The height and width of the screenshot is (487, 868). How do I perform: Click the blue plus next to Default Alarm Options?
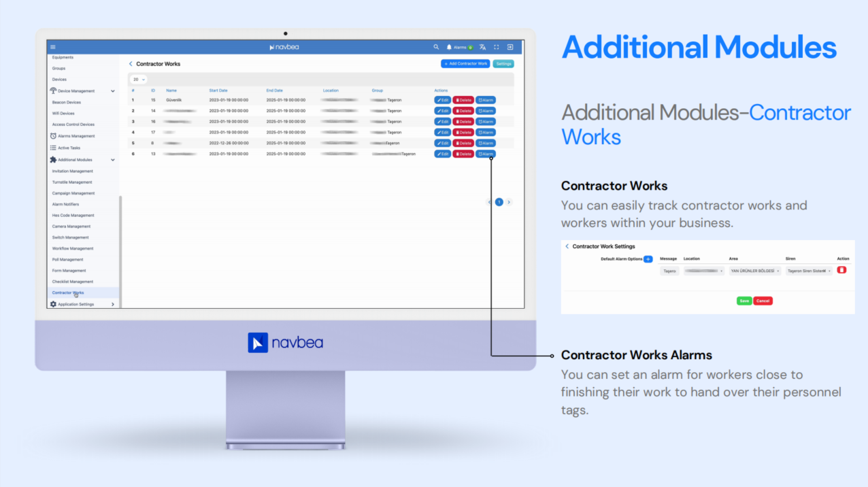tap(648, 259)
